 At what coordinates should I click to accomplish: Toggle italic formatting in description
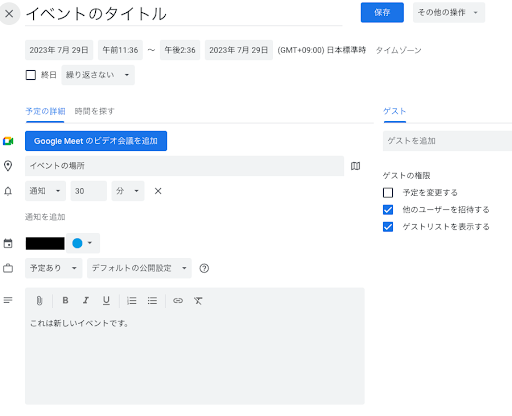point(86,300)
